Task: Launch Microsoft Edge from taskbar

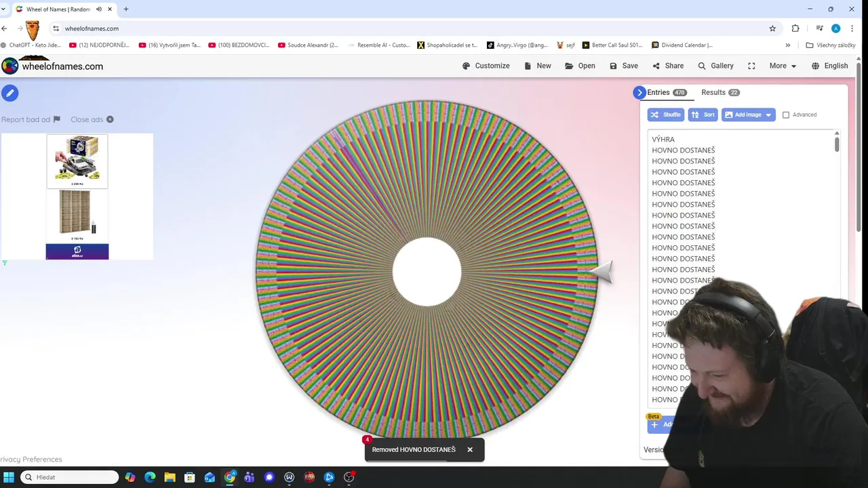Action: 150,477
